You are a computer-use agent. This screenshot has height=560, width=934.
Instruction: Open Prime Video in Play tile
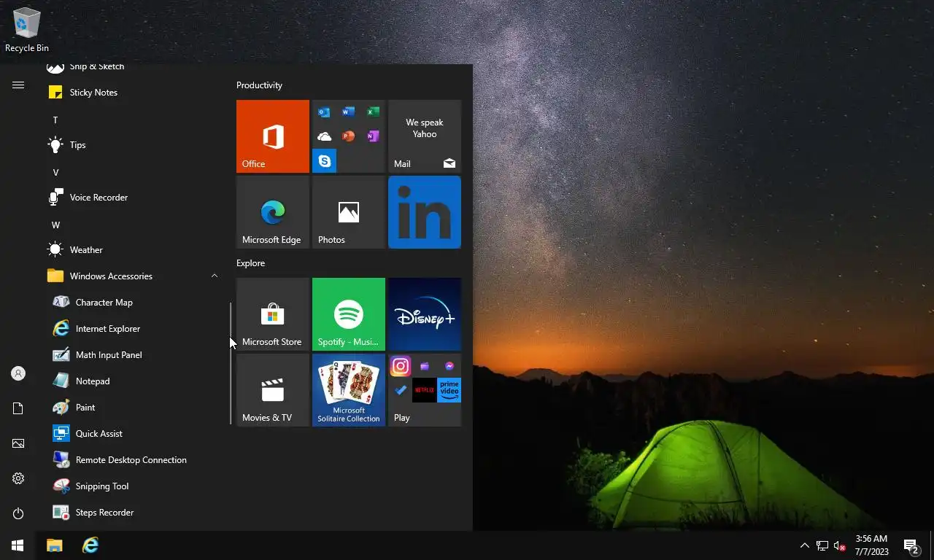[x=449, y=390]
